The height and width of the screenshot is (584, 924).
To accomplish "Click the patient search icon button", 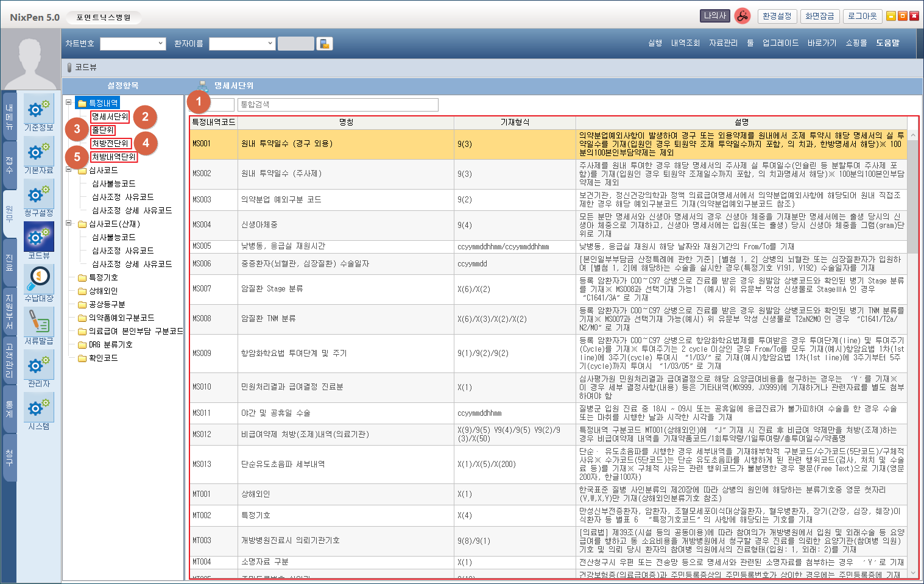I will (325, 44).
